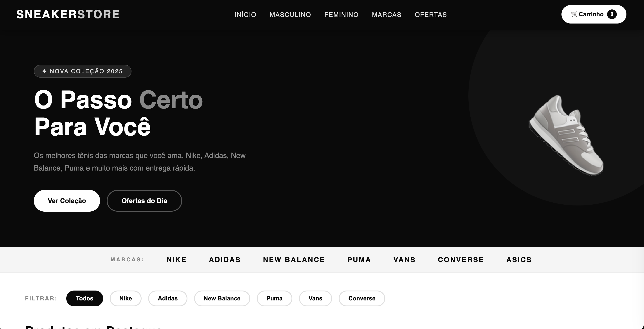The image size is (644, 329).
Task: Click the "O Passo Certo Para Você" headline
Action: pyautogui.click(x=118, y=113)
